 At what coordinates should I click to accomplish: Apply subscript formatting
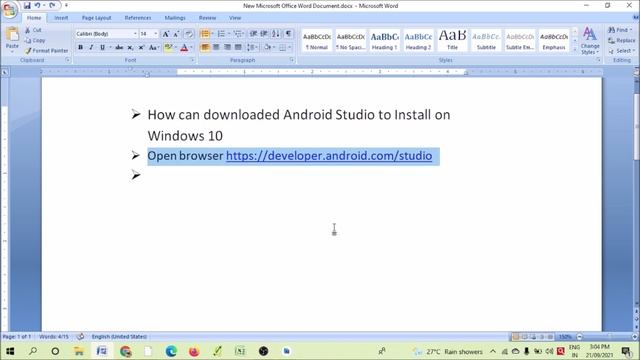[130, 47]
